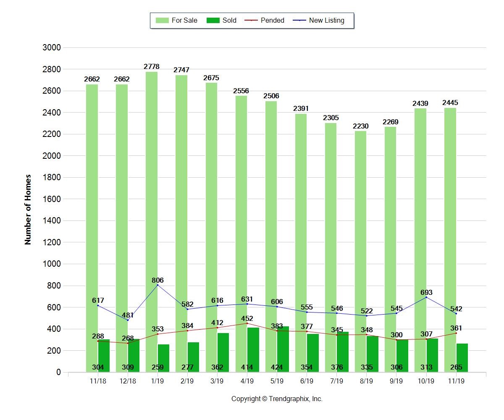This screenshot has height=420, width=504.
Task: Click the Number of Homes axis title
Action: [28, 209]
